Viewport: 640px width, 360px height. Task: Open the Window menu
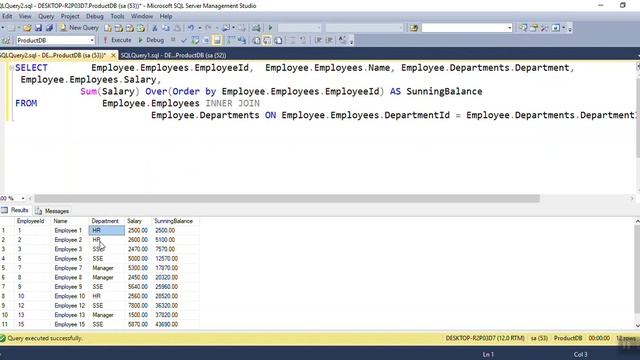tap(142, 16)
